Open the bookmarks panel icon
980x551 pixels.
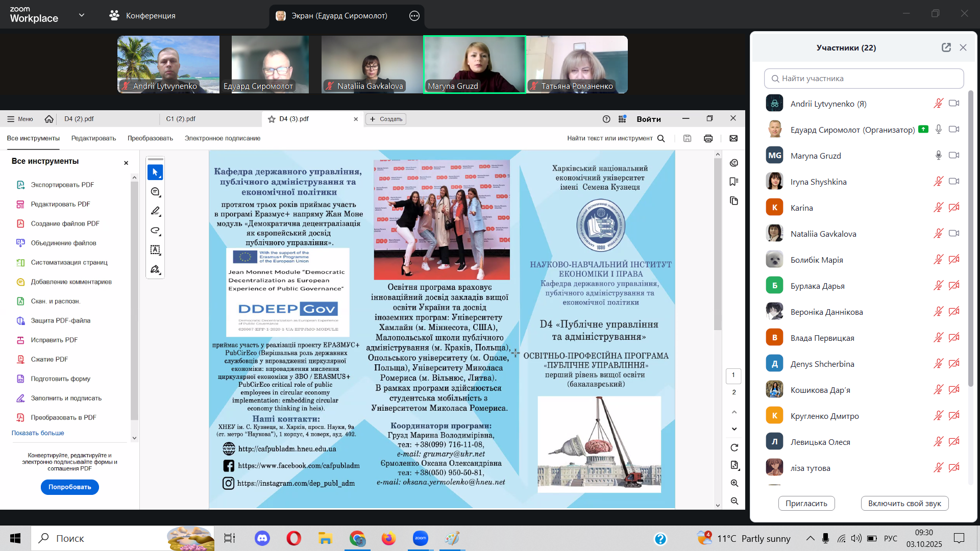tap(734, 182)
